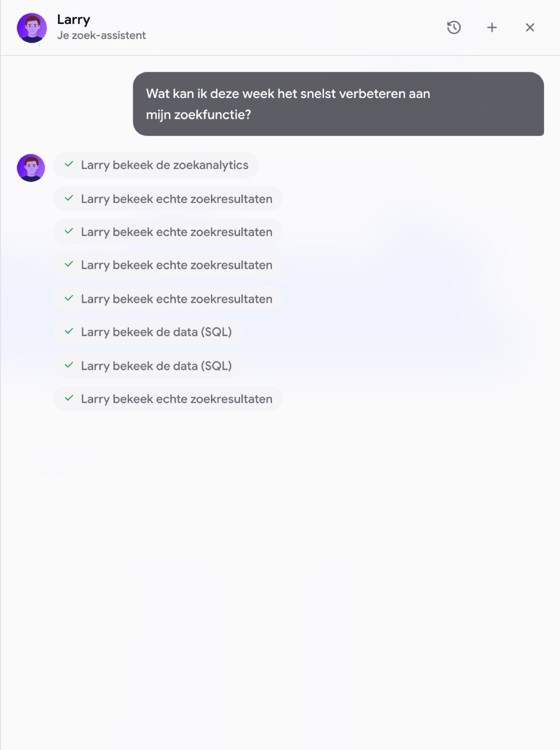Select the third 'echte zoekresultaten' step

(x=168, y=265)
